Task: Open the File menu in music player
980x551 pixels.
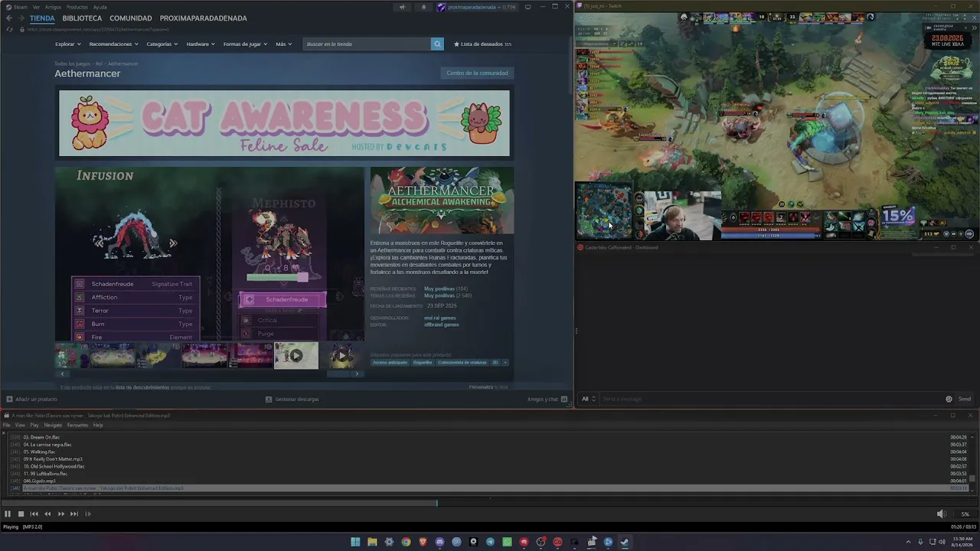Action: coord(7,425)
